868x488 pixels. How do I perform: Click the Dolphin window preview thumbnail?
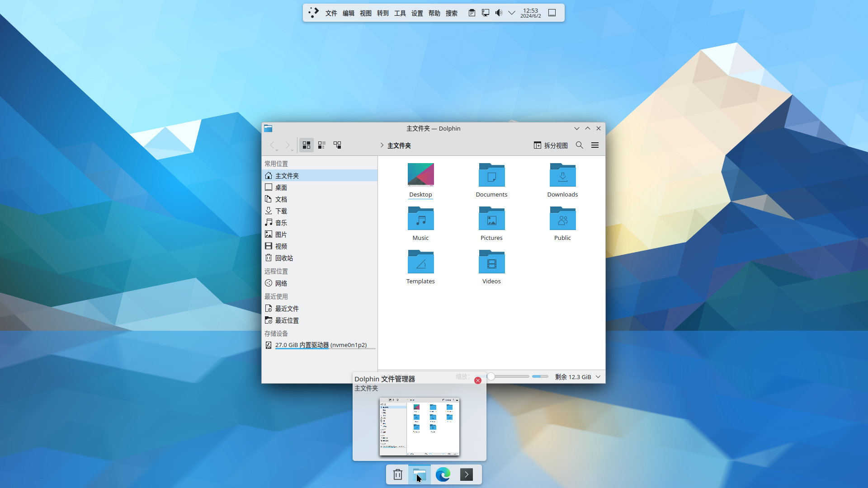[x=419, y=426]
